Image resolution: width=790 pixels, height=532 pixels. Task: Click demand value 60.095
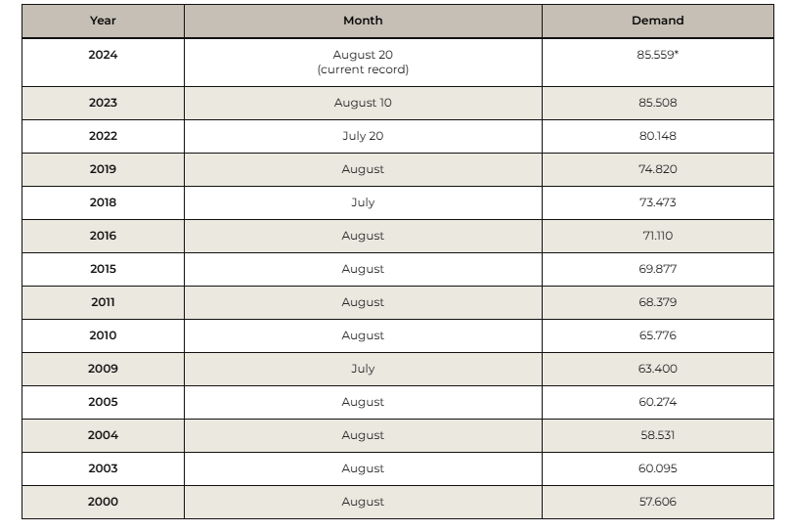(656, 468)
